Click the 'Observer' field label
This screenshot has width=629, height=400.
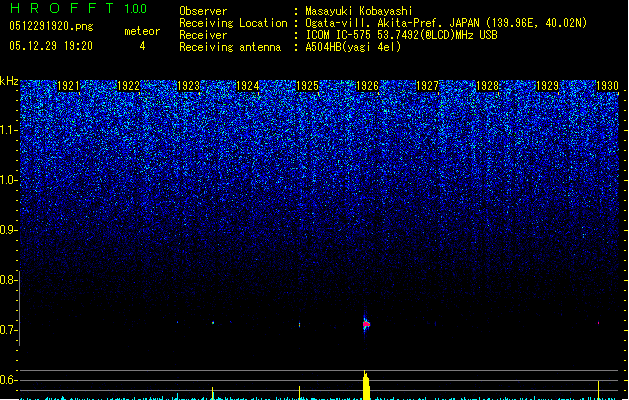pos(203,11)
